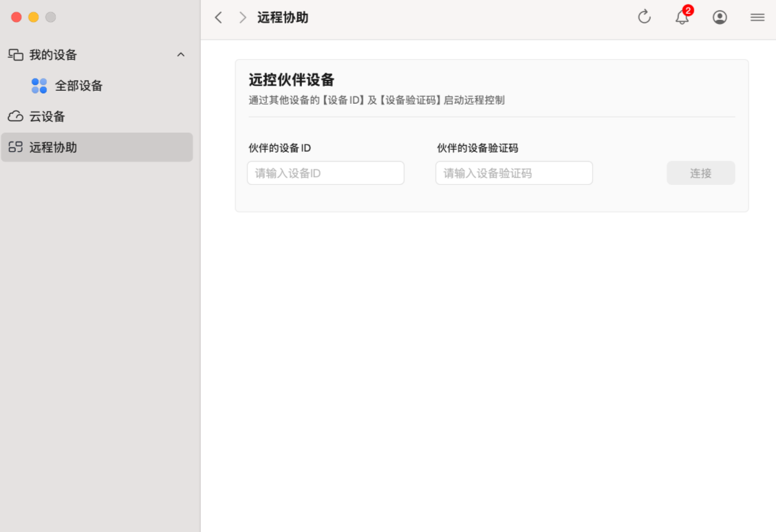Click the back navigation chevron

(x=218, y=16)
